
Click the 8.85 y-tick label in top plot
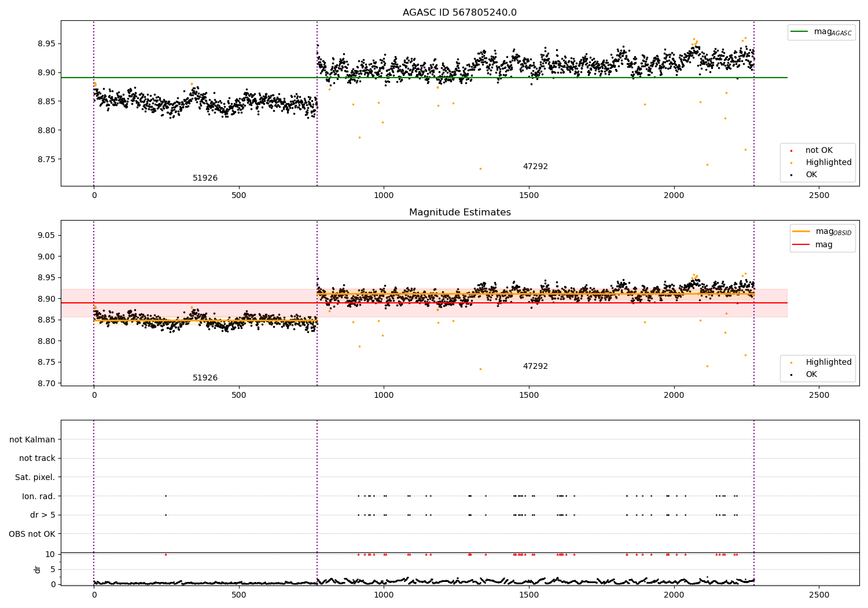pyautogui.click(x=46, y=102)
